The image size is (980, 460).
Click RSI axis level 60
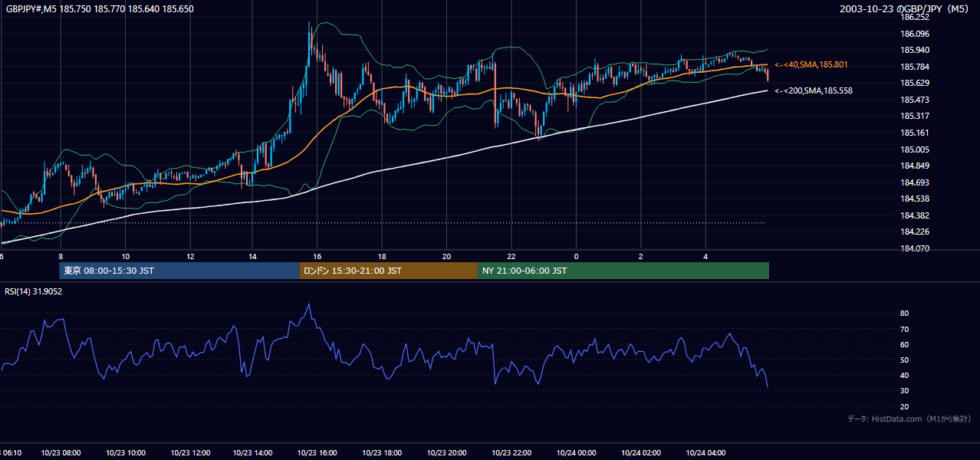click(x=904, y=344)
